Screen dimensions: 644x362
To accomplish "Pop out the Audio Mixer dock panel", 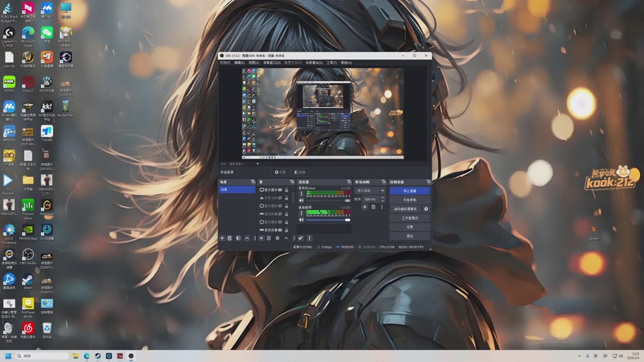I will 349,182.
